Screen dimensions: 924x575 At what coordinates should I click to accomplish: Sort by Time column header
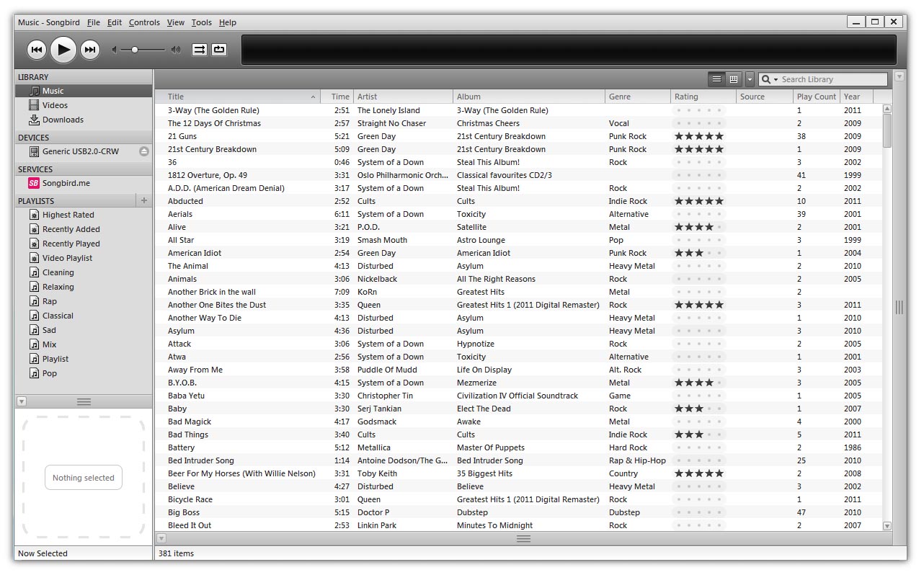(x=337, y=97)
